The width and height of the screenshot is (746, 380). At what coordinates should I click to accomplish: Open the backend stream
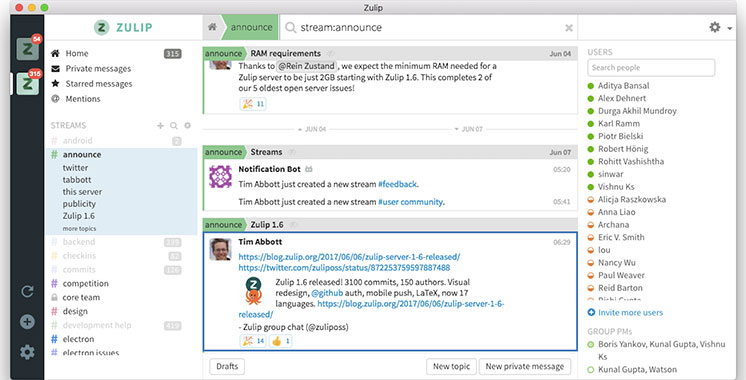[x=79, y=242]
